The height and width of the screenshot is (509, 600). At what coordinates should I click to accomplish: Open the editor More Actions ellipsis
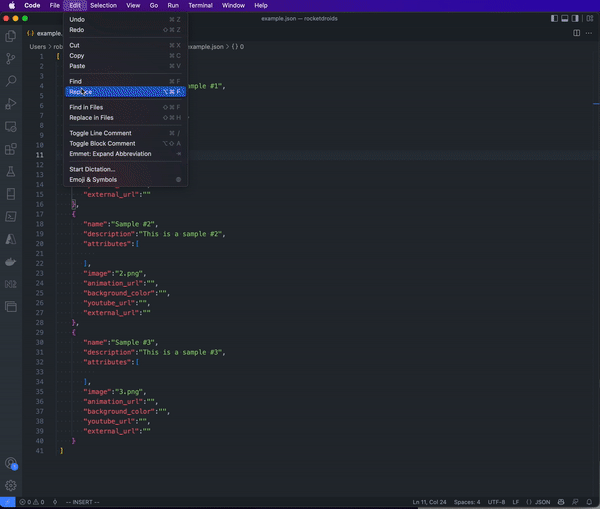tap(589, 33)
